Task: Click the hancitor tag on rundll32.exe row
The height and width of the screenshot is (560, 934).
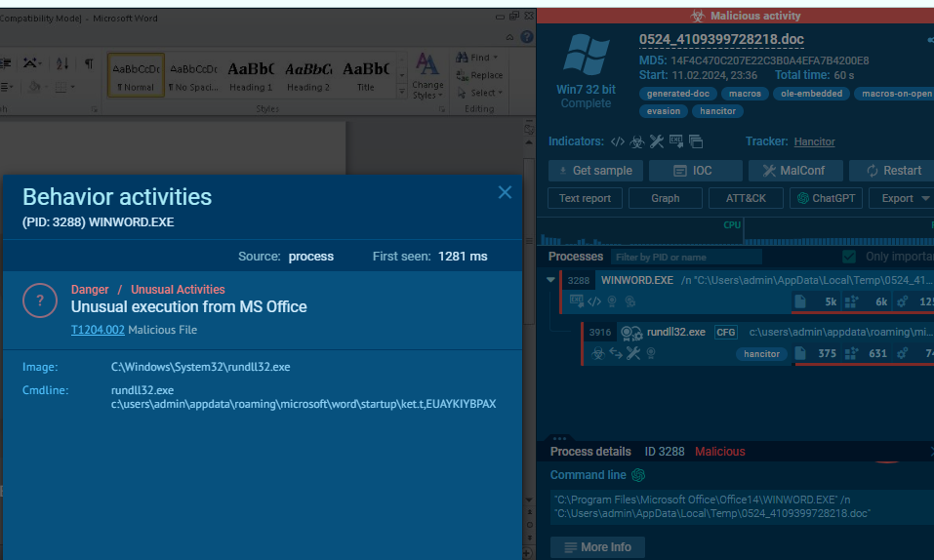Action: tap(761, 354)
